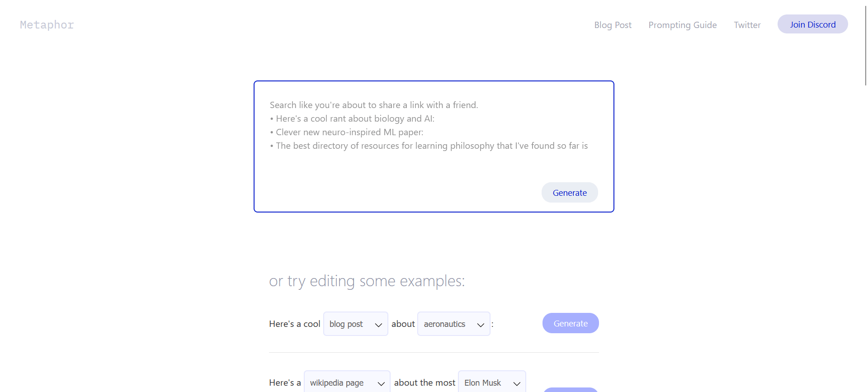Open the Blog Post link

613,25
